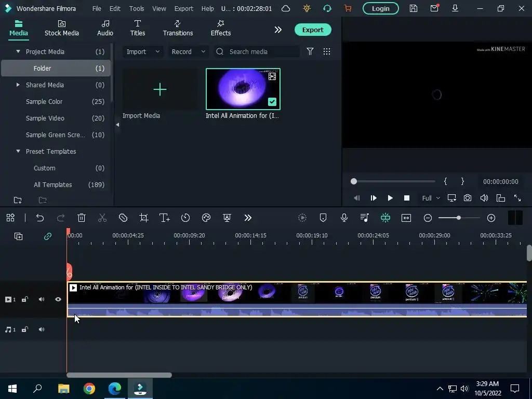Add a new folder in media panel
This screenshot has height=399, width=532.
point(18,200)
